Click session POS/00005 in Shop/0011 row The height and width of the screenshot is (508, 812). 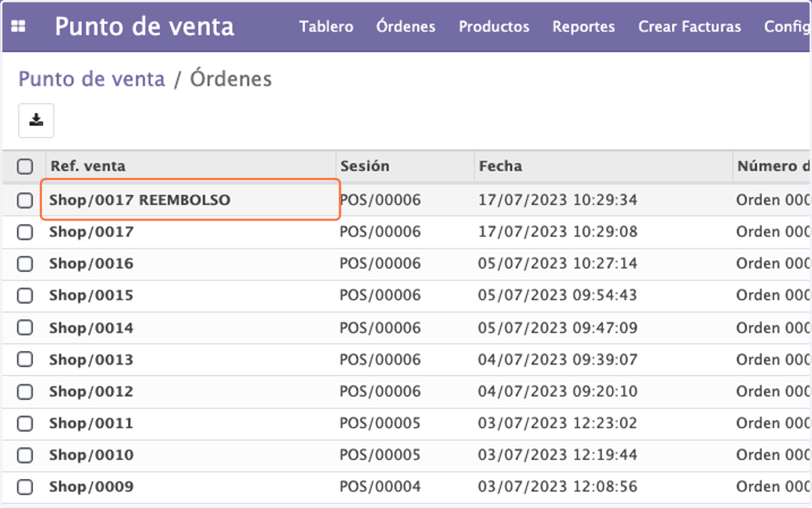point(380,423)
